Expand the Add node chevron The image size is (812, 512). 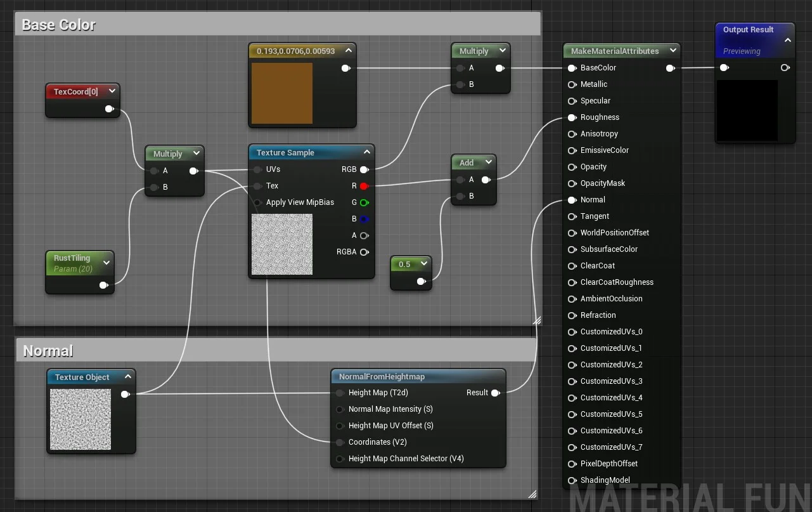pos(489,162)
